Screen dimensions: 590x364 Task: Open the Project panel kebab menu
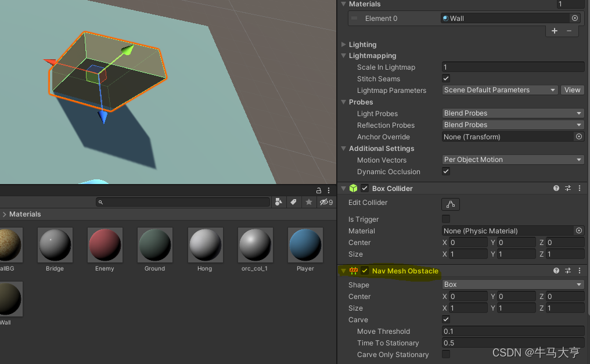point(329,190)
